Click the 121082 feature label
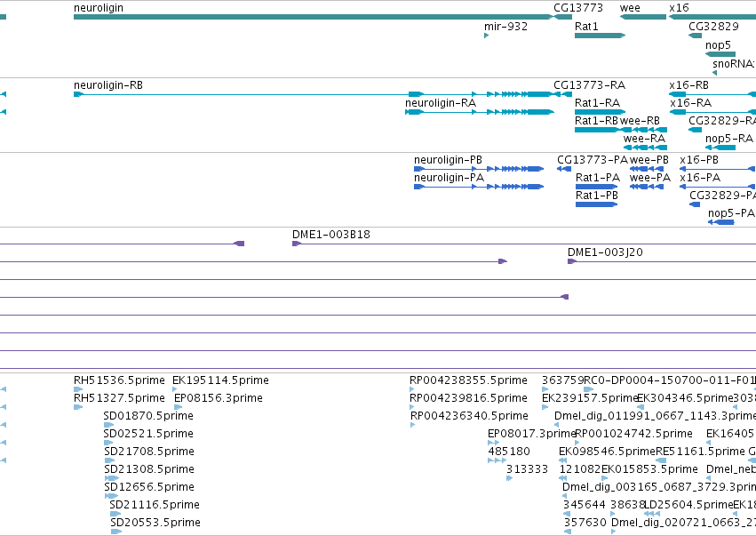This screenshot has height=536, width=756. 580,469
